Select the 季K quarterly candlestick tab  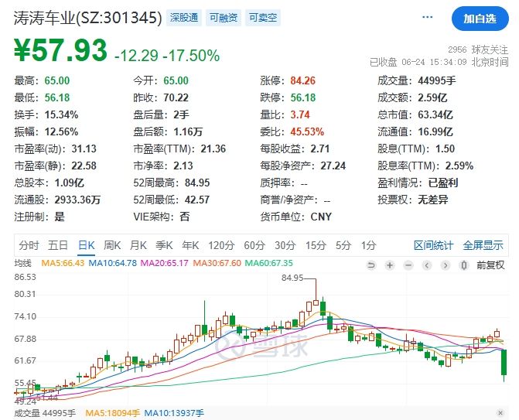point(164,245)
